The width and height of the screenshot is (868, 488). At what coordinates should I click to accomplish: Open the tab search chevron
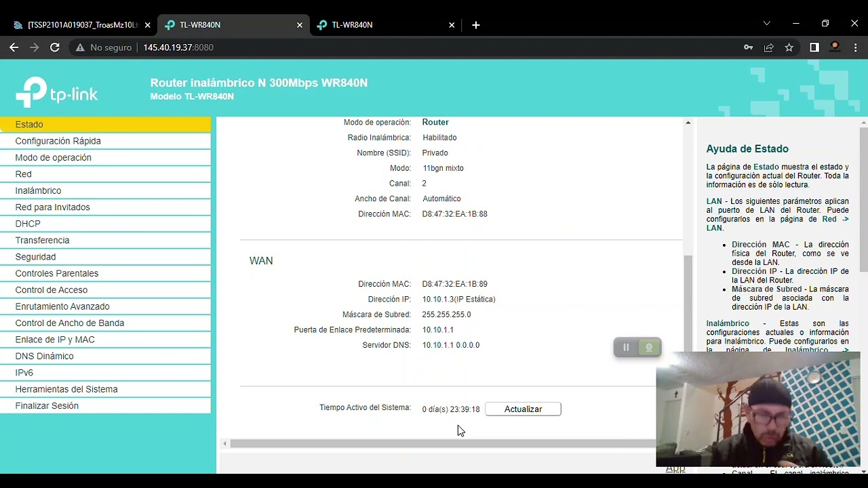click(767, 24)
